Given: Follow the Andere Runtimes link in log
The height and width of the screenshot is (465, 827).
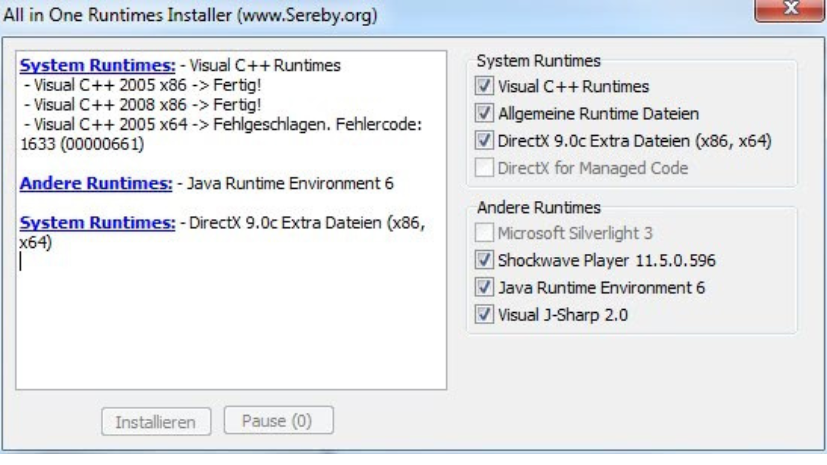Looking at the screenshot, I should 96,184.
